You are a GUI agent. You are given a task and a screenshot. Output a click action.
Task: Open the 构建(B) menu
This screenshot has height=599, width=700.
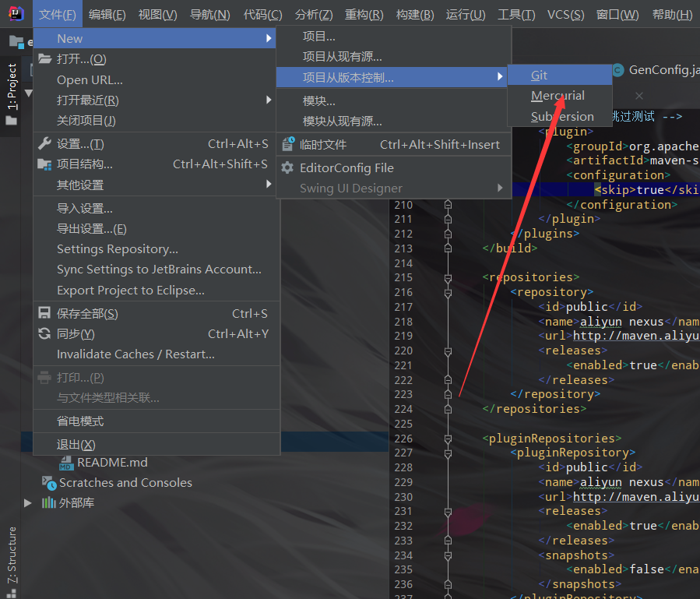(x=415, y=15)
